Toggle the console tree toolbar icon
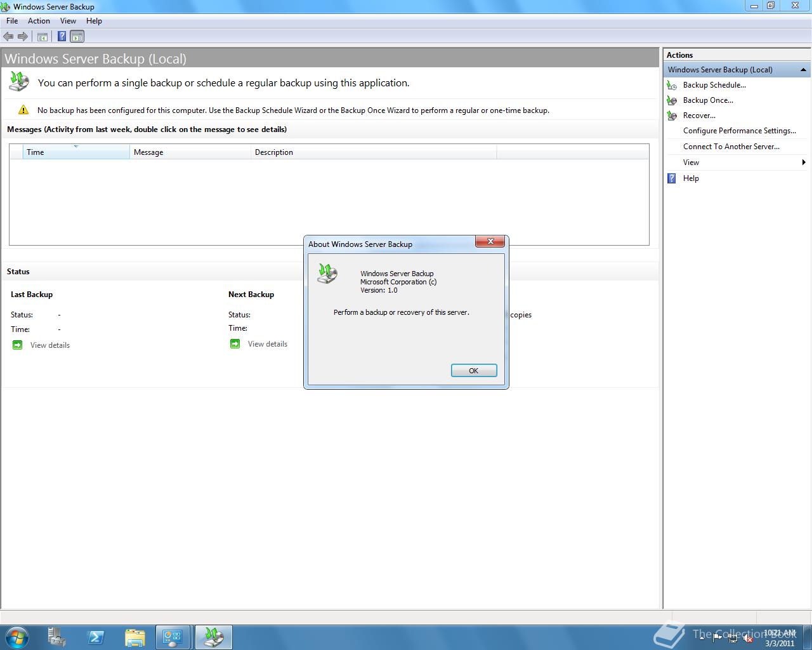 click(43, 37)
